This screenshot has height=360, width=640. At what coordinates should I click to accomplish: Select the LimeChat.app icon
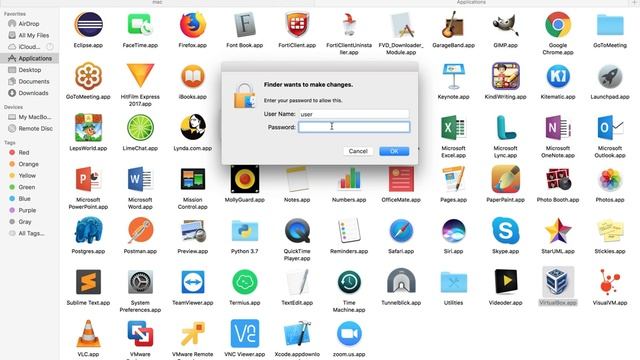(x=140, y=128)
